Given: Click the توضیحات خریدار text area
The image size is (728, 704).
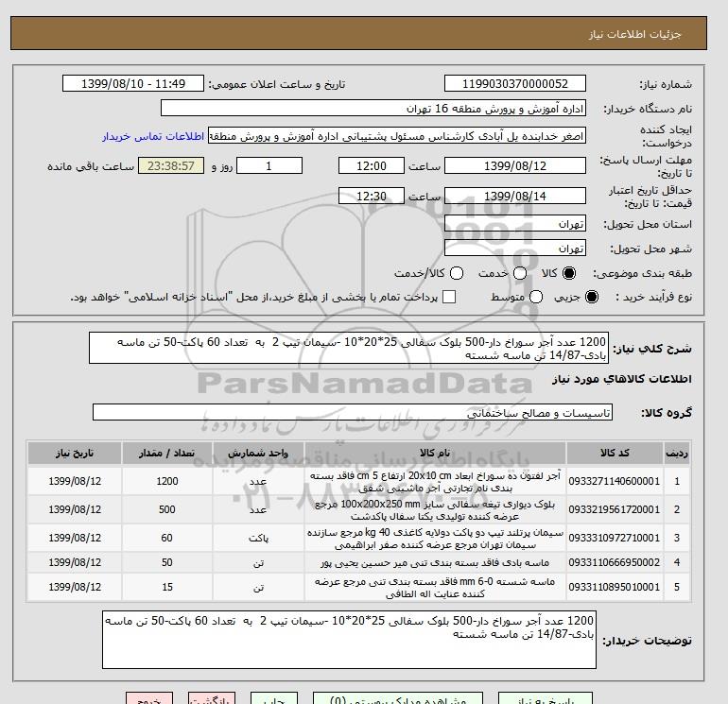Looking at the screenshot, I should click(x=349, y=640).
